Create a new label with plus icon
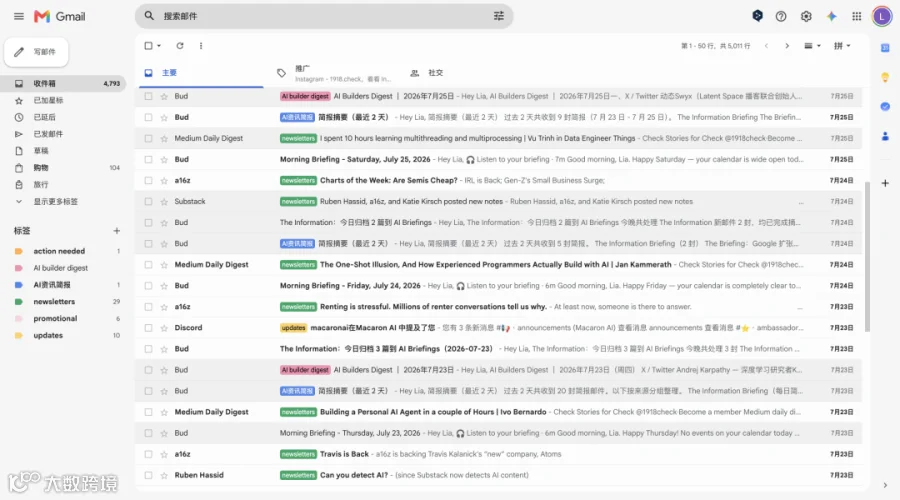900x500 pixels. pos(117,231)
